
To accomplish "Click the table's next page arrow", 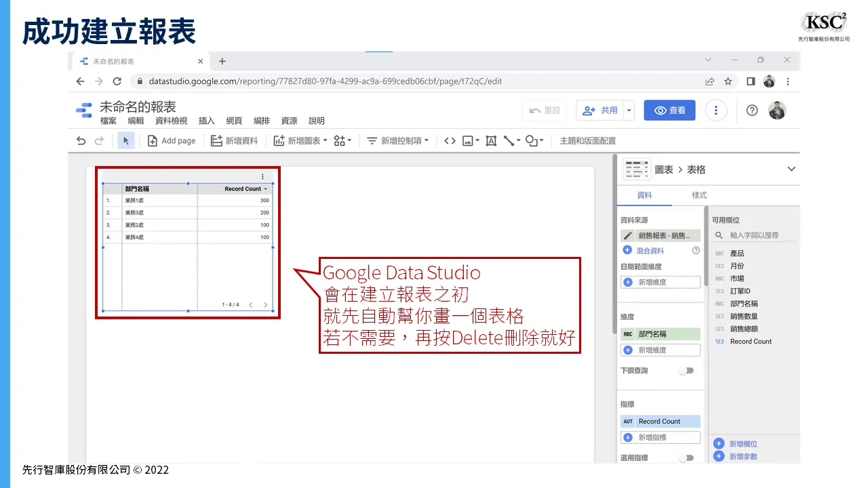I will click(265, 305).
